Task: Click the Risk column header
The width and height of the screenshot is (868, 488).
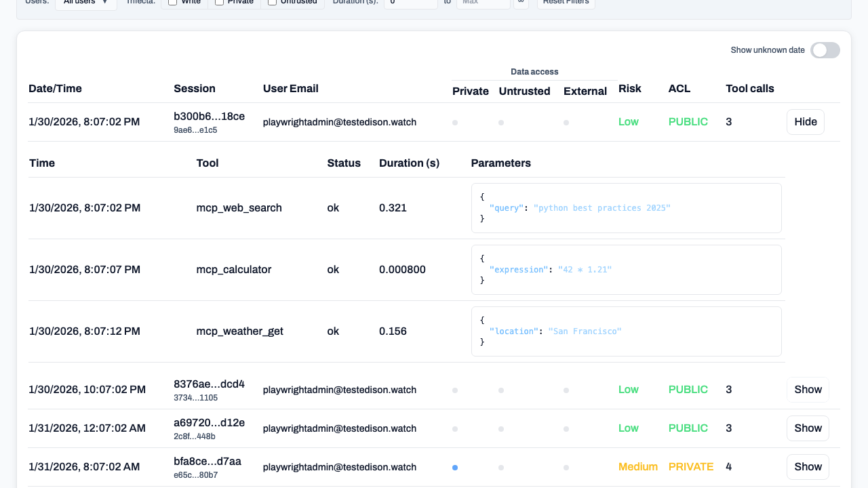Action: pyautogui.click(x=629, y=89)
